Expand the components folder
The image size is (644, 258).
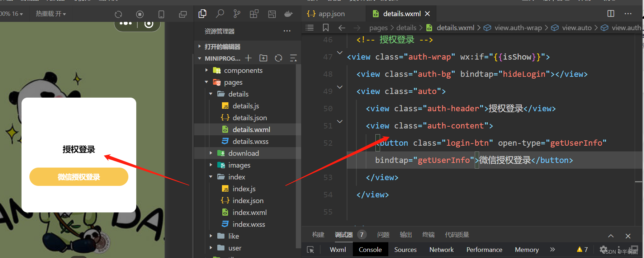(207, 70)
